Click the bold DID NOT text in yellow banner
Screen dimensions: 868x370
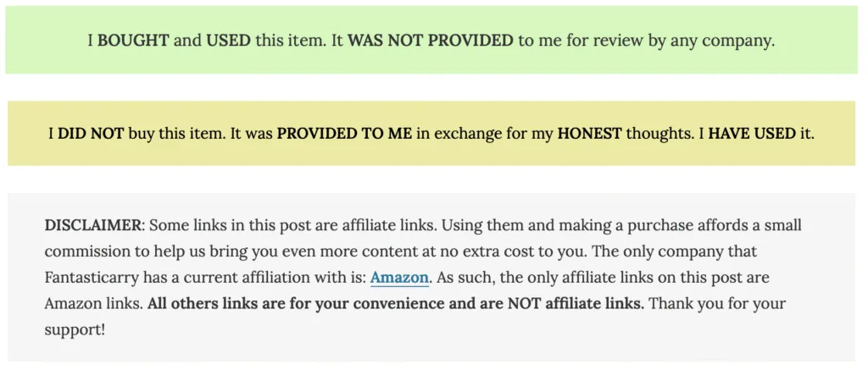[x=91, y=133]
